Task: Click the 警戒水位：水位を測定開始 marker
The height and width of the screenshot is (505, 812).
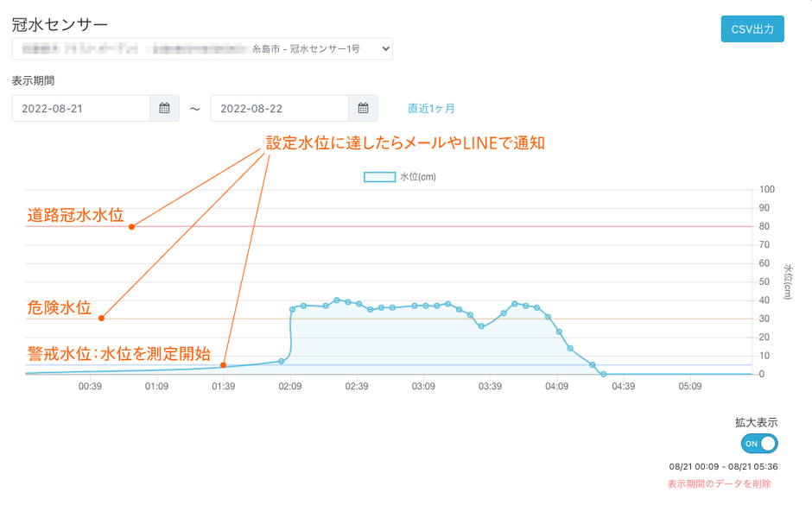Action: point(223,365)
